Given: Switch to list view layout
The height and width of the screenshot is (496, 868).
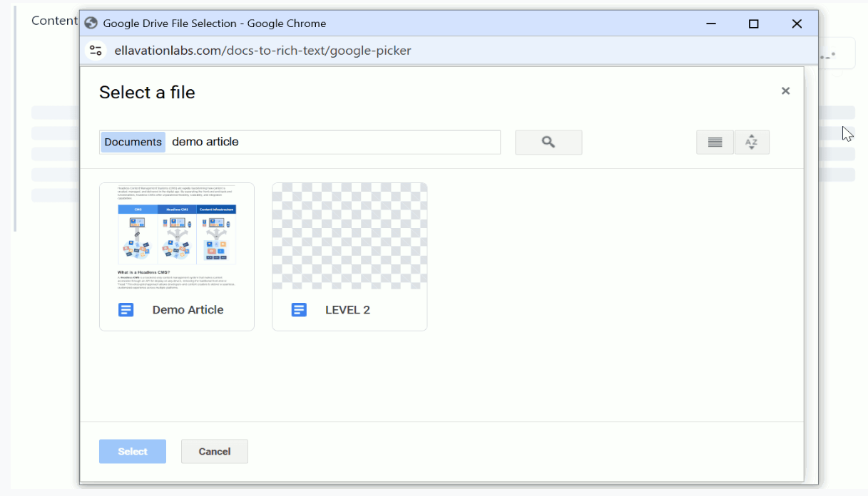Looking at the screenshot, I should pos(715,142).
